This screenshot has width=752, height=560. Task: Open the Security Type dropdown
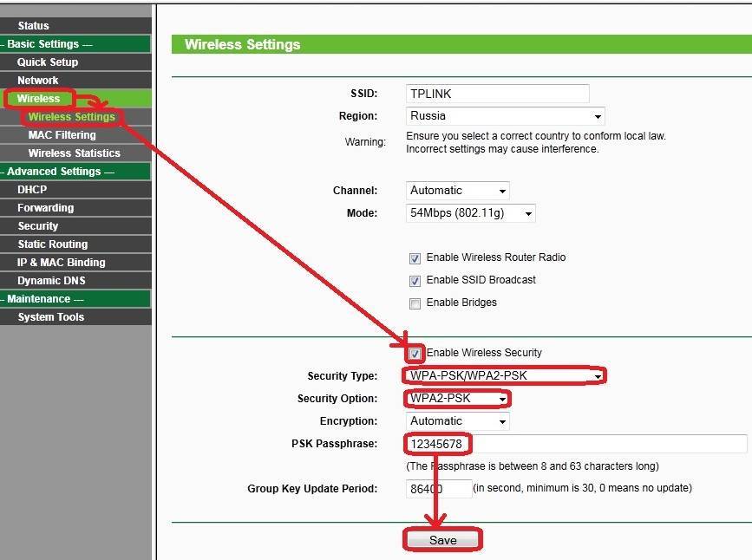[505, 375]
